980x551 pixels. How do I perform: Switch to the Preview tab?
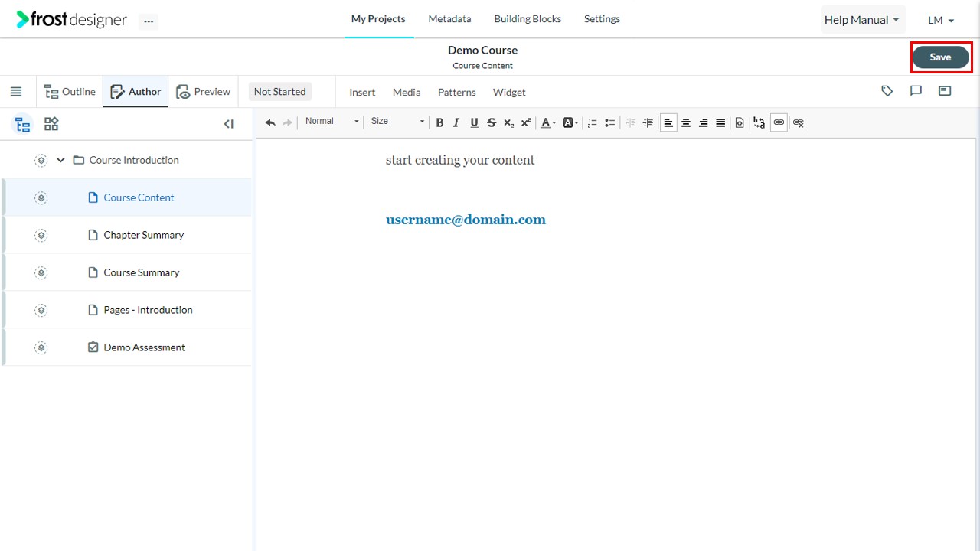[203, 92]
